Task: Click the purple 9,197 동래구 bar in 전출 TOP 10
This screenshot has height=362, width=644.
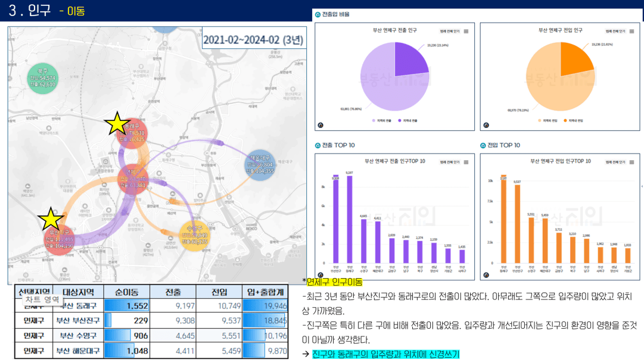Action: [x=350, y=219]
